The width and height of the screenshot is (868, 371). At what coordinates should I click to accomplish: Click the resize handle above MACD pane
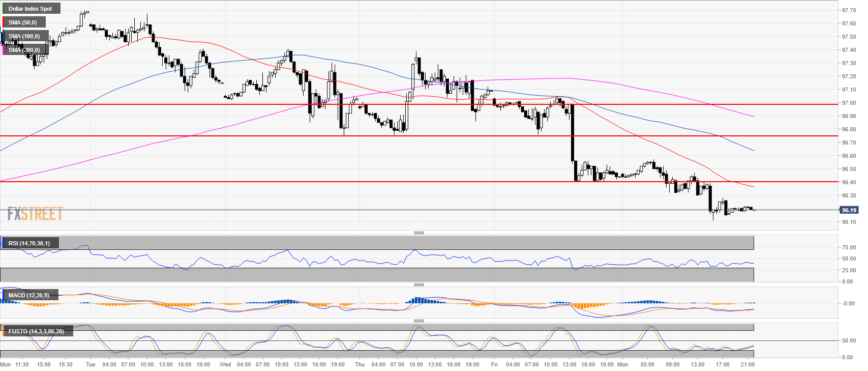click(x=418, y=284)
